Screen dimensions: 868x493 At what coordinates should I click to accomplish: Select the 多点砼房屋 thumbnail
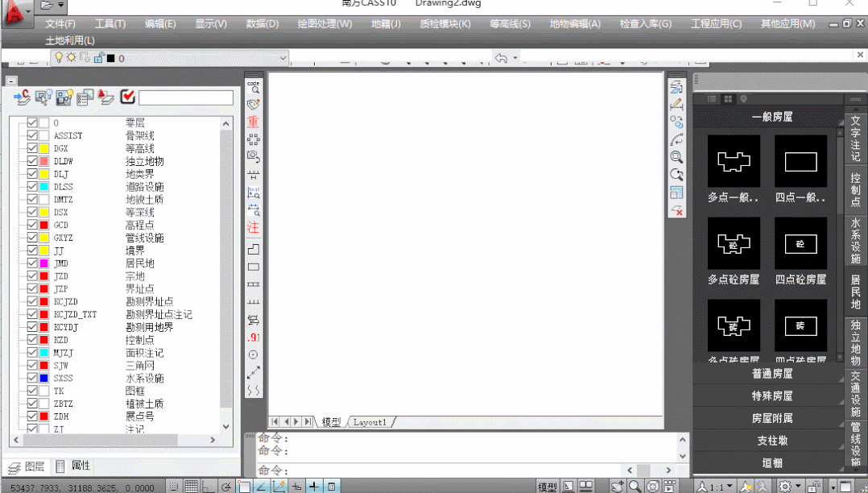click(734, 243)
